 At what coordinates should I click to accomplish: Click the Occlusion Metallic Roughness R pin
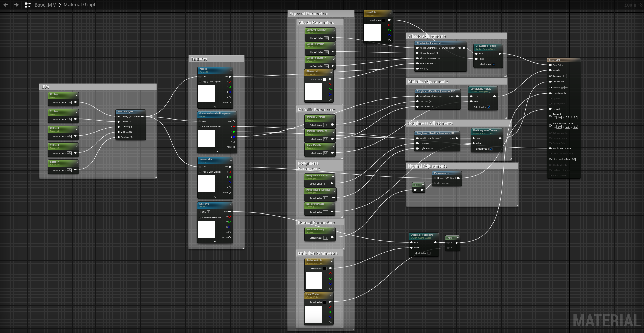234,126
